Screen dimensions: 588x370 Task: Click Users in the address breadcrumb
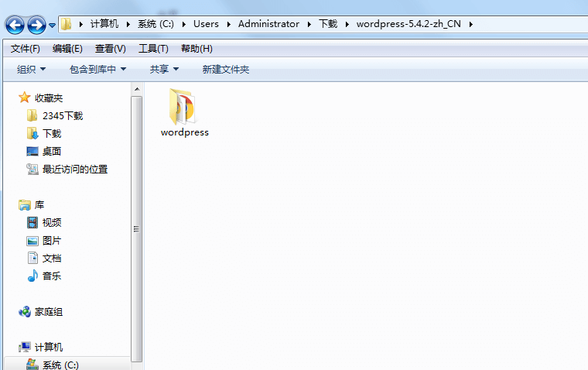tap(206, 24)
